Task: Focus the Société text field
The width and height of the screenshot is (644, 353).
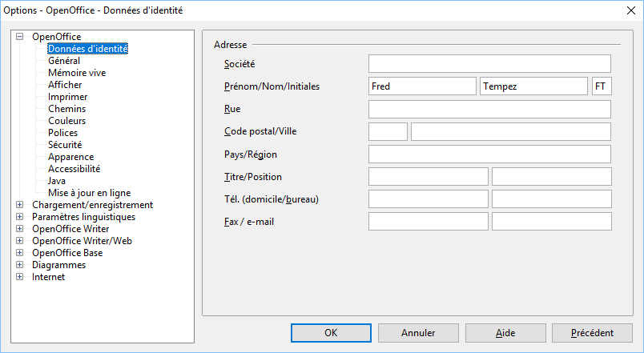Action: (x=489, y=64)
